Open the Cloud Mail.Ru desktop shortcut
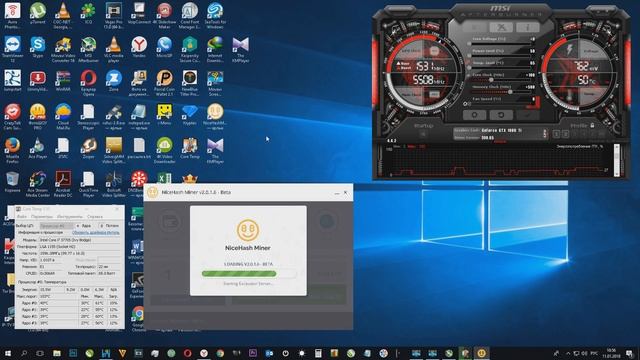Screen dimensions: 640x360 point(63,116)
